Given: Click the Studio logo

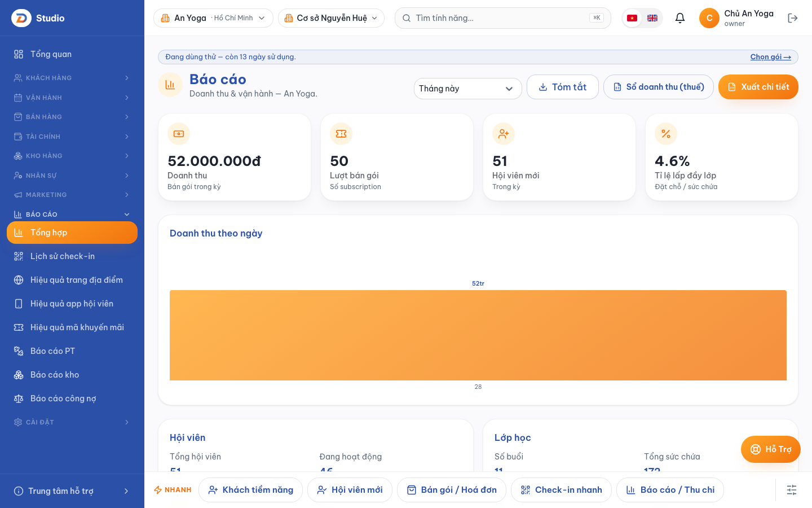Looking at the screenshot, I should (x=21, y=18).
